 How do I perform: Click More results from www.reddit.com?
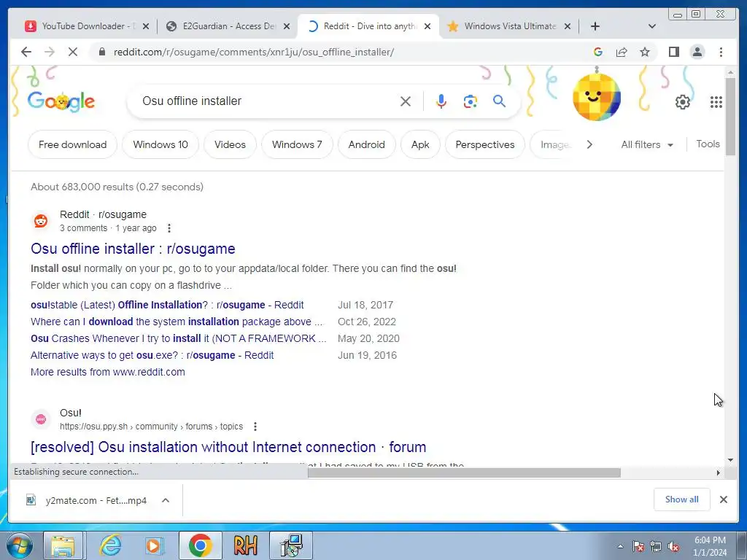click(x=108, y=372)
